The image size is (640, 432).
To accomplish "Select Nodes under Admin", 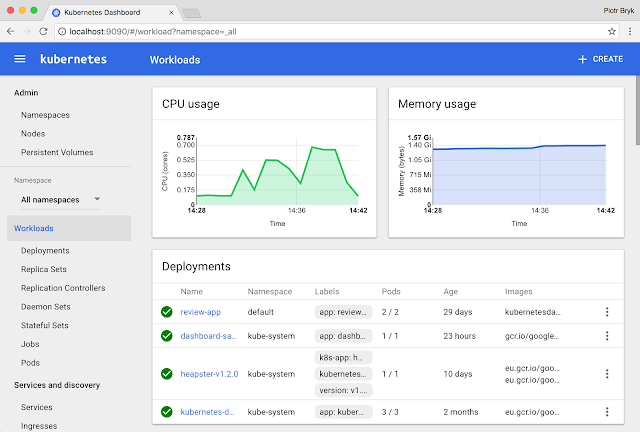I will [x=33, y=134].
